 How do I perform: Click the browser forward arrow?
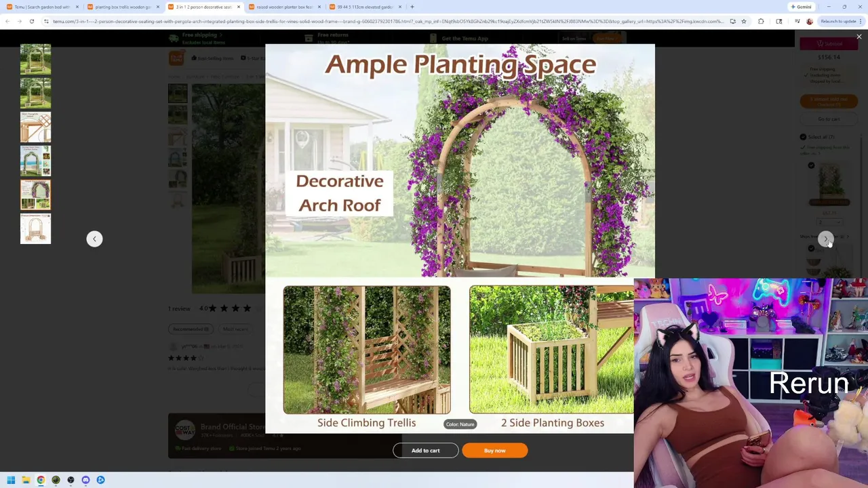click(20, 21)
